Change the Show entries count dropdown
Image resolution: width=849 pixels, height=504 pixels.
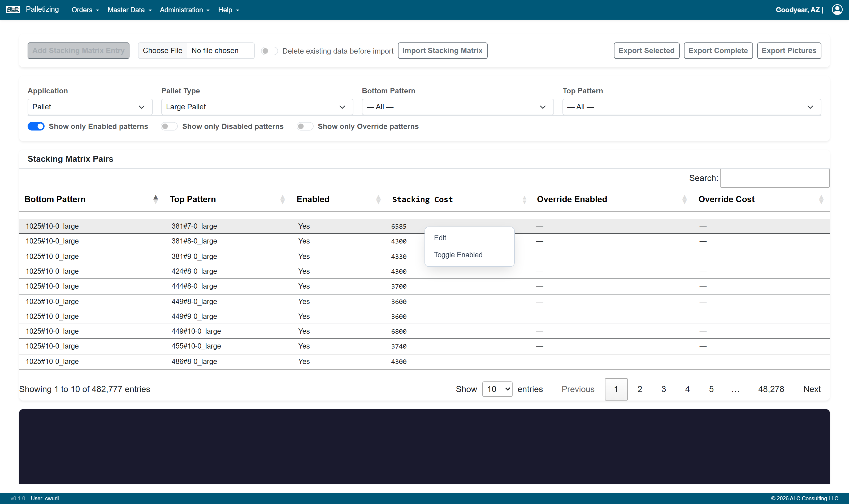pyautogui.click(x=497, y=389)
